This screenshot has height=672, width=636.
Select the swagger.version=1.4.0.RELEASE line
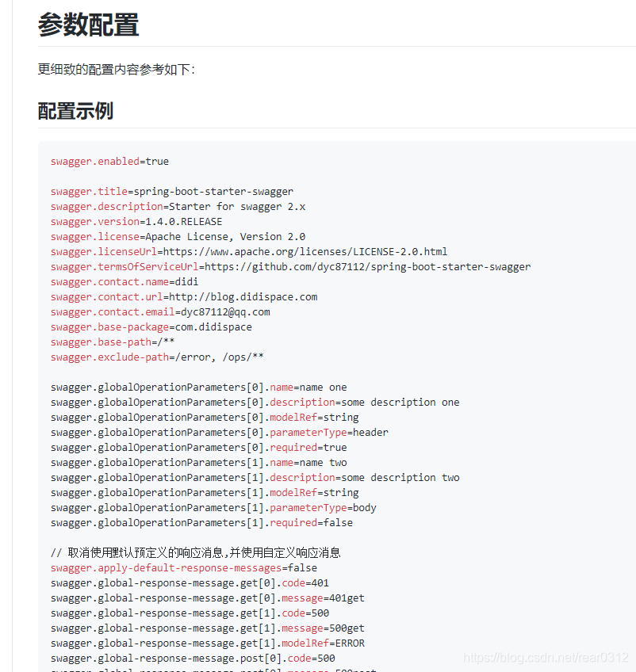(x=135, y=221)
